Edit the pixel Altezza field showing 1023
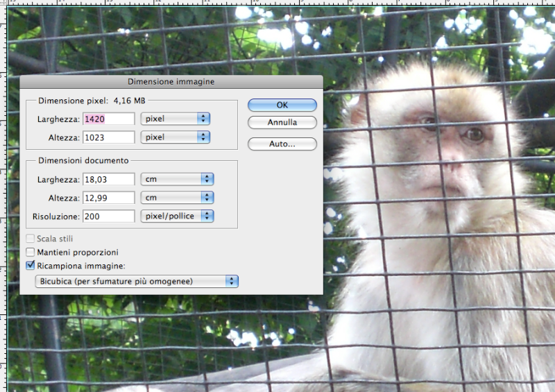Viewport: 555px width, 392px height. click(x=109, y=137)
